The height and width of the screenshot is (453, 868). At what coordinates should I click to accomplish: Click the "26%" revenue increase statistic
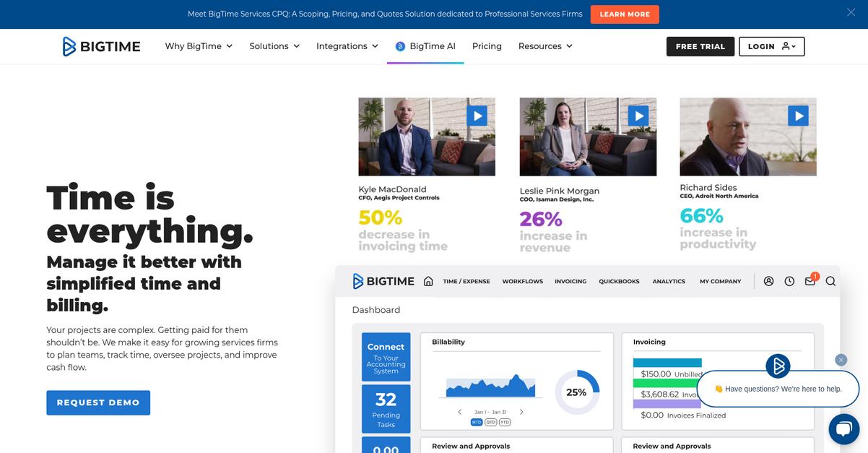tap(541, 218)
